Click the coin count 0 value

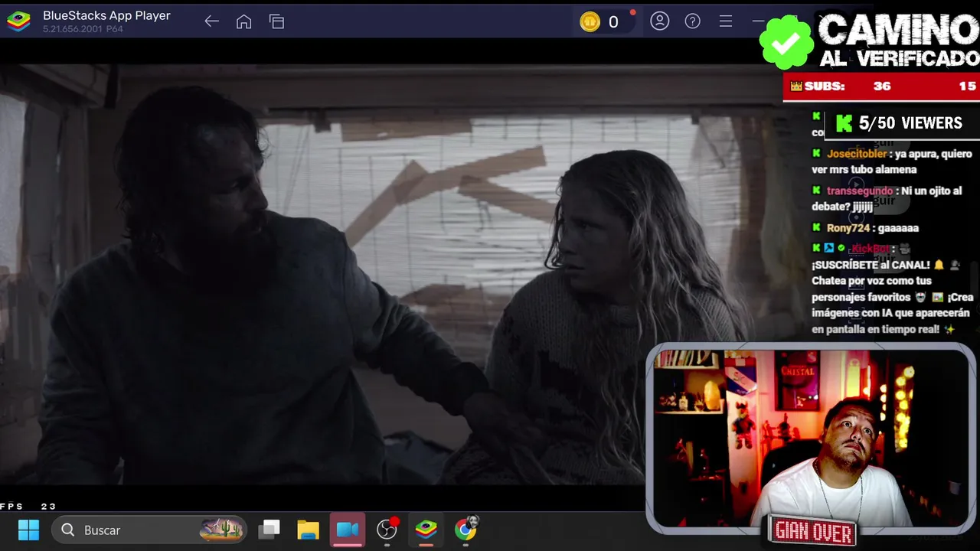613,22
